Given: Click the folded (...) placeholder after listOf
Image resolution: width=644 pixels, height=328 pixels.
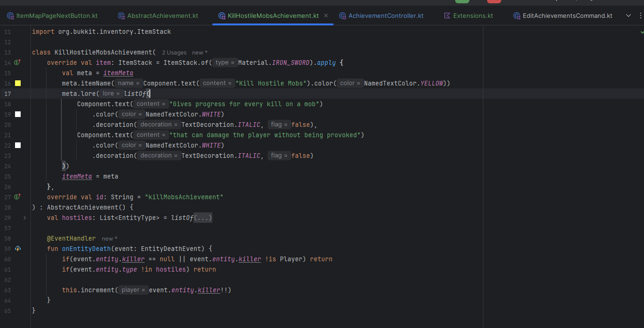Looking at the screenshot, I should 203,218.
